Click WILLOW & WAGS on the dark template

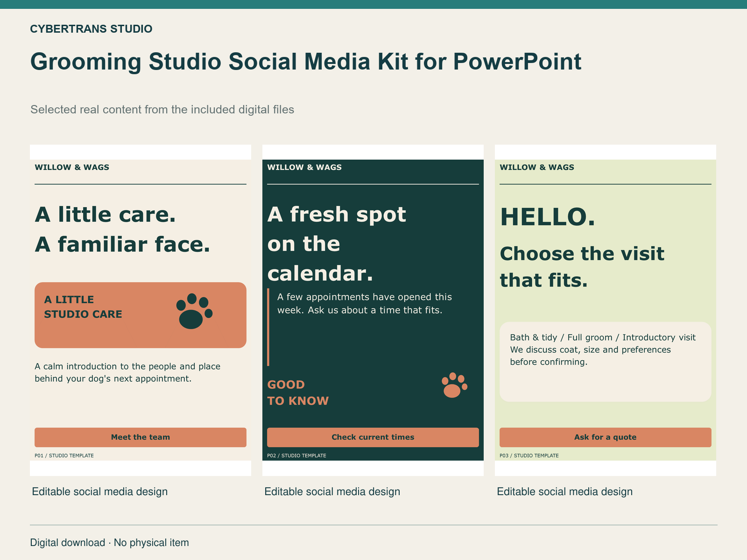pyautogui.click(x=304, y=167)
